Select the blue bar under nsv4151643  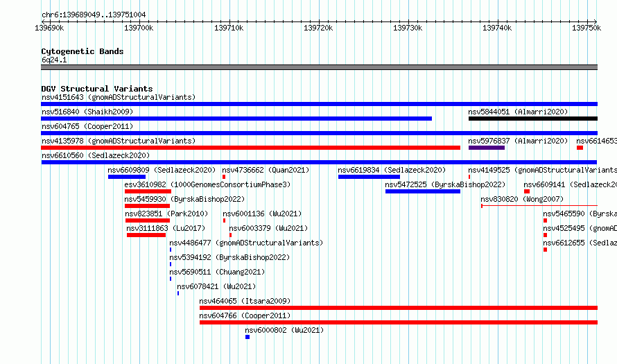click(319, 104)
